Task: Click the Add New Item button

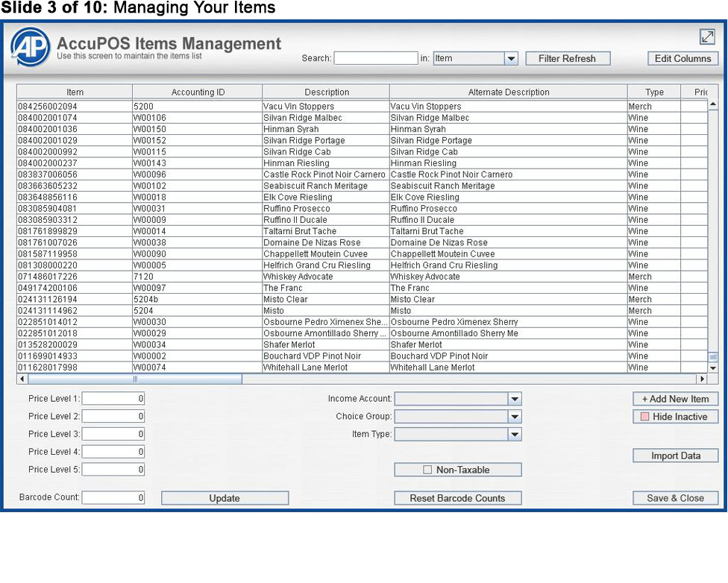Action: point(675,399)
